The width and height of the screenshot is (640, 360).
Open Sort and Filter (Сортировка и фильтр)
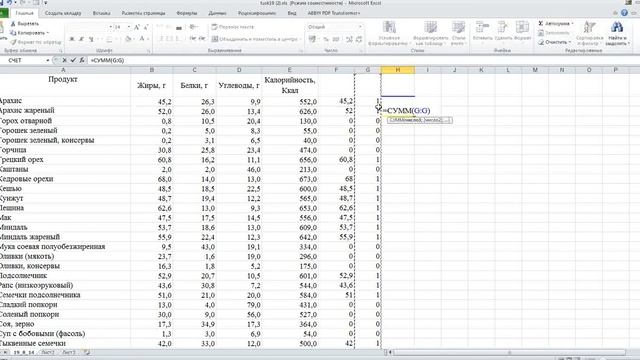point(589,33)
